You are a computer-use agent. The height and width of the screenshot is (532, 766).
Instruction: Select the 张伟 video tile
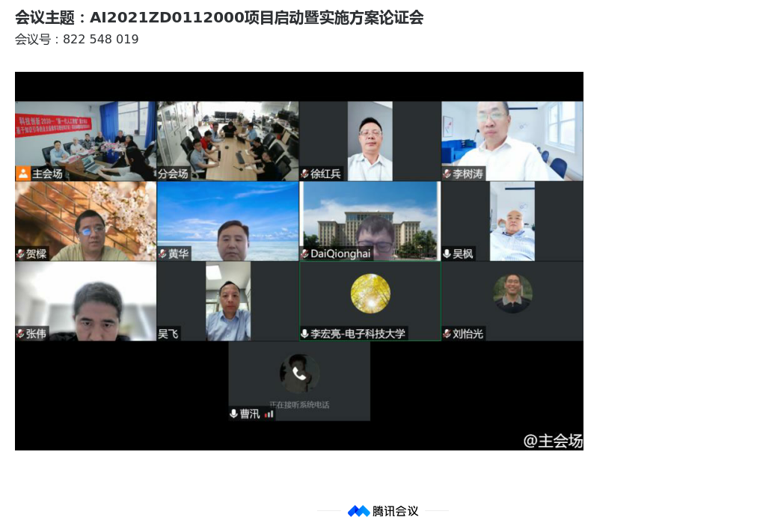85,299
